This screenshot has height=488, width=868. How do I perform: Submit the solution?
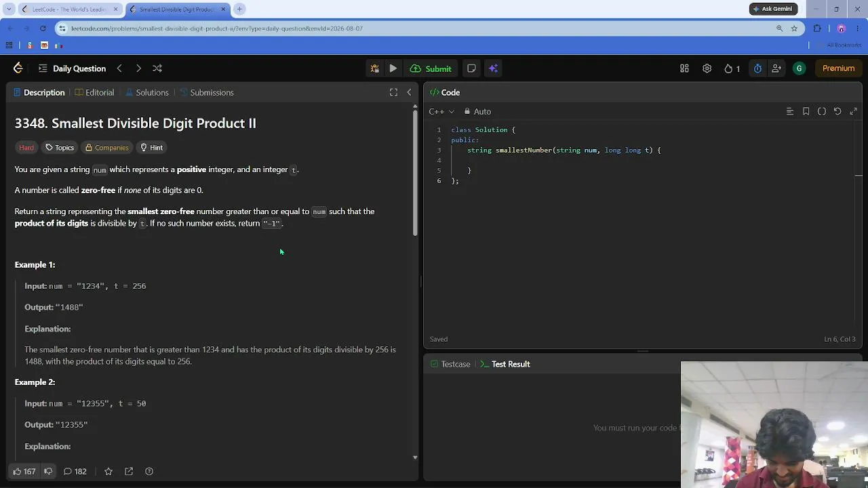[431, 68]
